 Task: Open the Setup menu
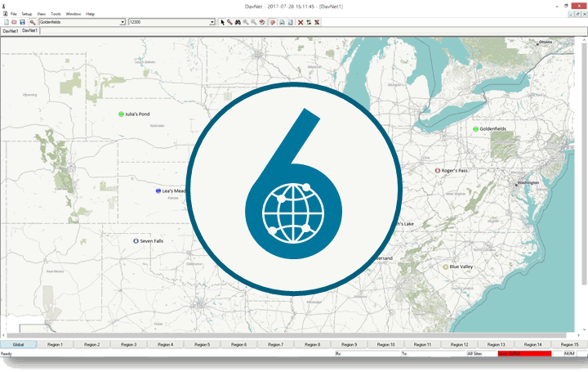[x=27, y=14]
